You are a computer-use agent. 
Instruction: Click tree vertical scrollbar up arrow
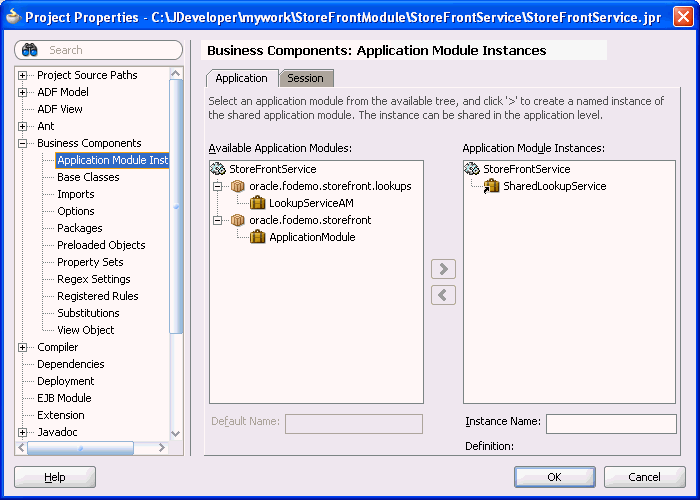click(176, 73)
